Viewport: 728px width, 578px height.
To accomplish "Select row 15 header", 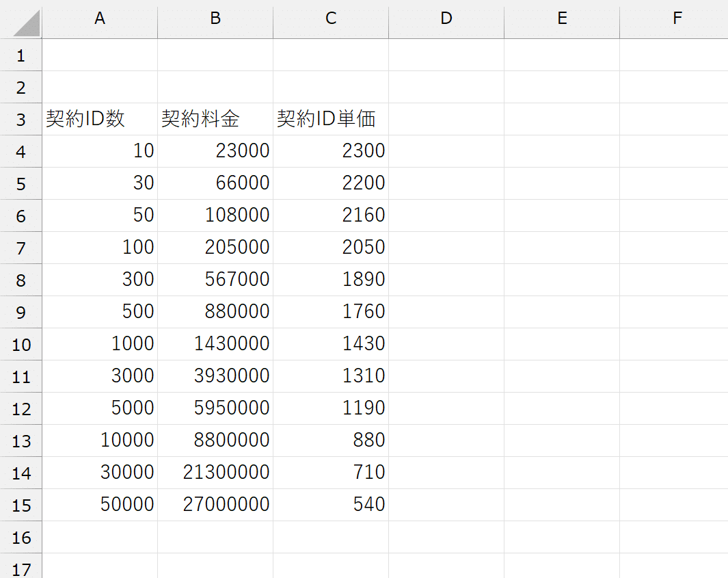I will click(x=21, y=505).
